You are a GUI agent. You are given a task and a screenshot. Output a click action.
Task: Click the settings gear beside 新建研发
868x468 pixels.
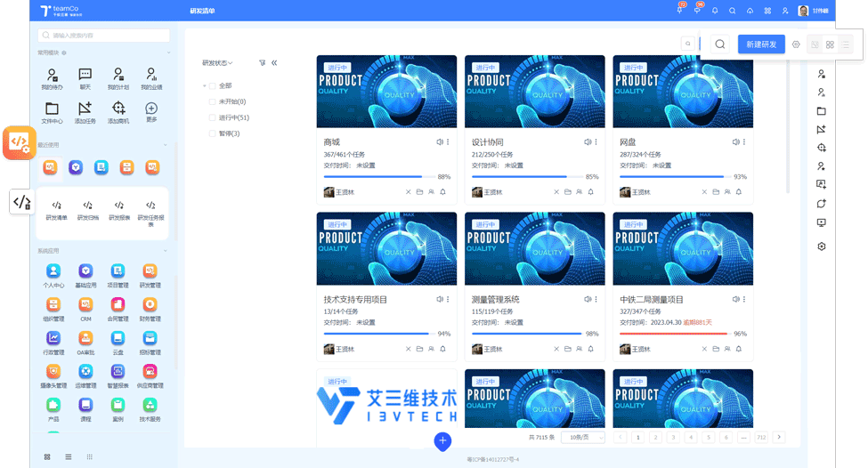[x=796, y=44]
